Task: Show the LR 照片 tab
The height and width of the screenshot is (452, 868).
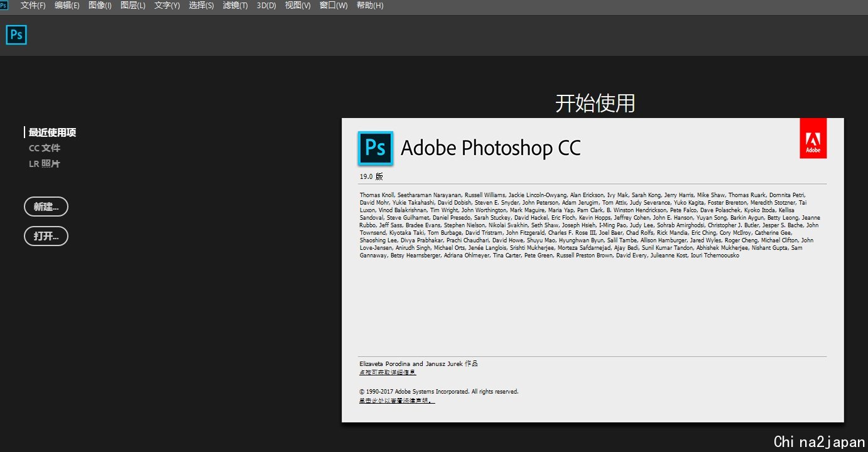Action: click(x=45, y=164)
